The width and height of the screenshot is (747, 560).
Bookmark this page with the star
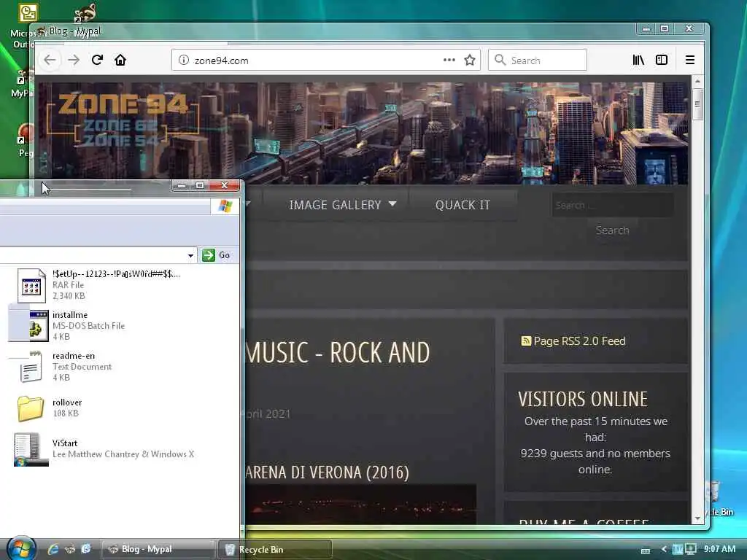click(470, 60)
